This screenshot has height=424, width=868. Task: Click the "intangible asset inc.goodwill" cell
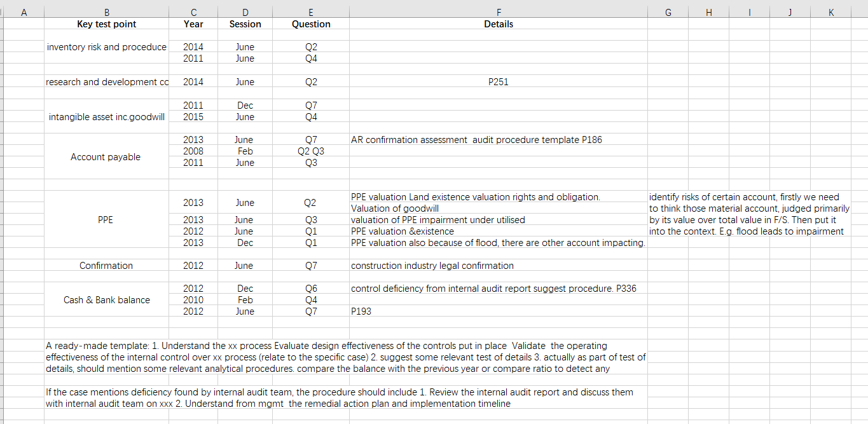point(106,117)
